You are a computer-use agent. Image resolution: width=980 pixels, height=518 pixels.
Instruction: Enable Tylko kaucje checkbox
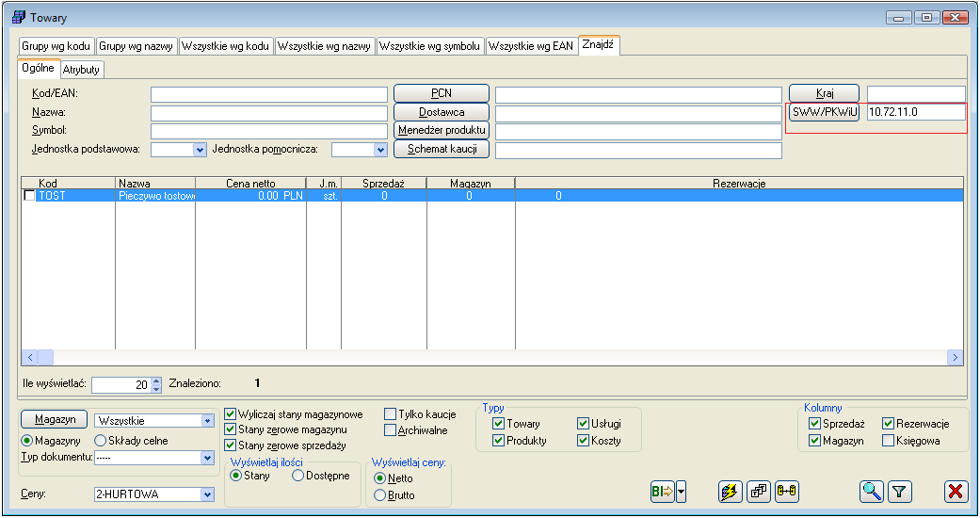point(390,414)
